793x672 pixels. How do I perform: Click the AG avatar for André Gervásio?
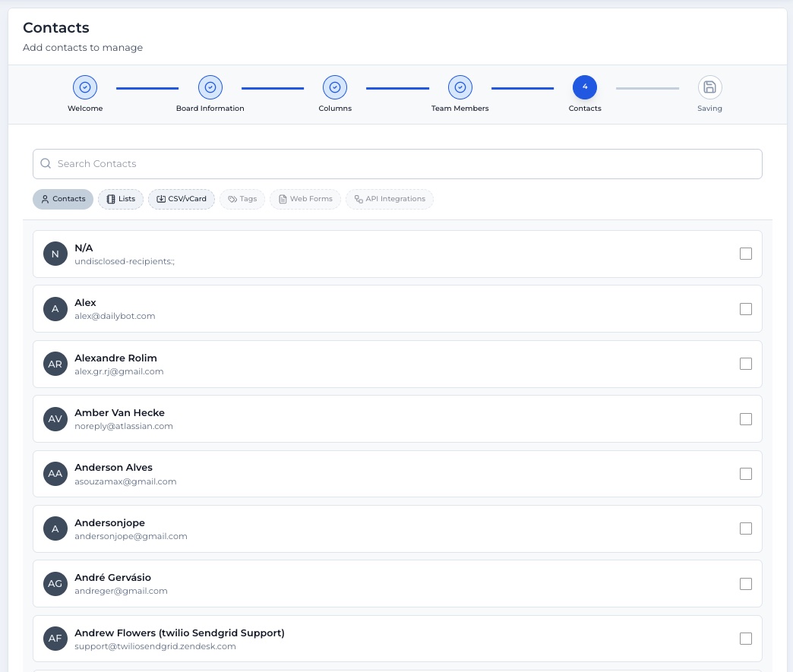click(55, 583)
